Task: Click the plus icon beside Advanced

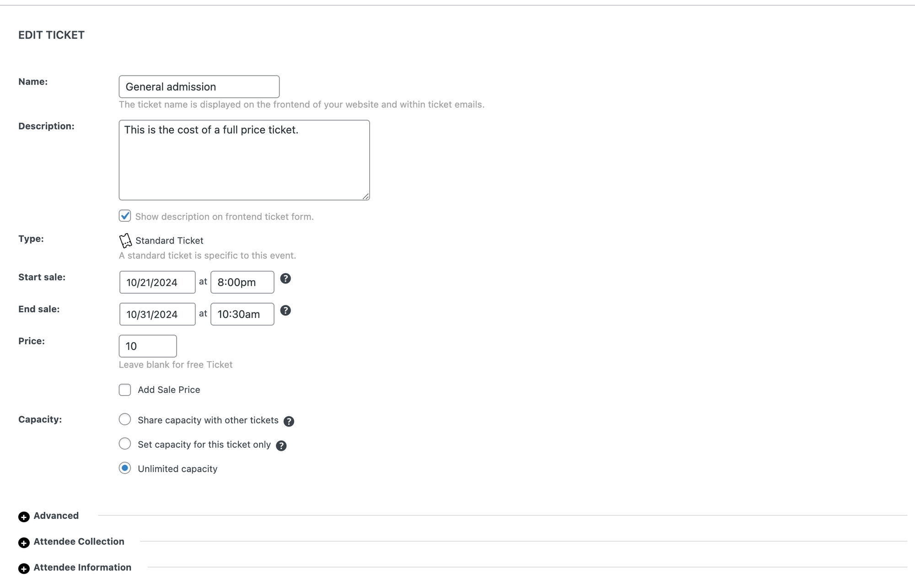Action: 24,517
